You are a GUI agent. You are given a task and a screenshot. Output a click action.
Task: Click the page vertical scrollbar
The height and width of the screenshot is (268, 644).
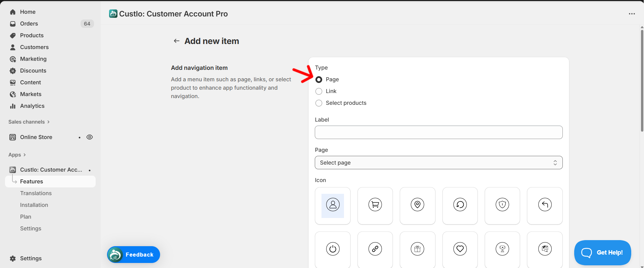(x=642, y=81)
